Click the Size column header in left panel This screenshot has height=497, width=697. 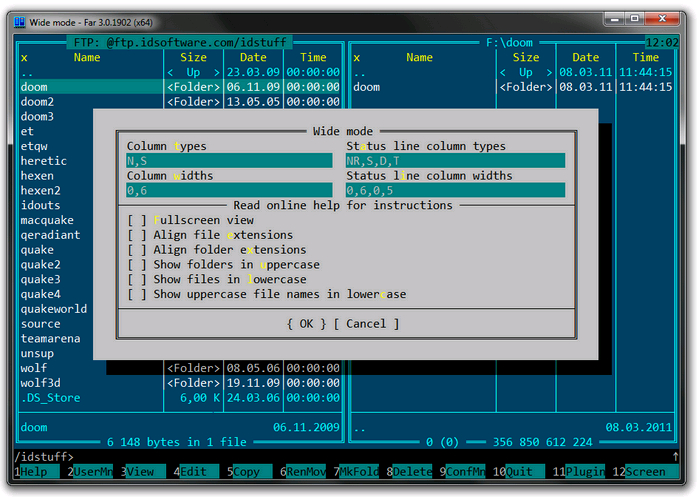194,58
